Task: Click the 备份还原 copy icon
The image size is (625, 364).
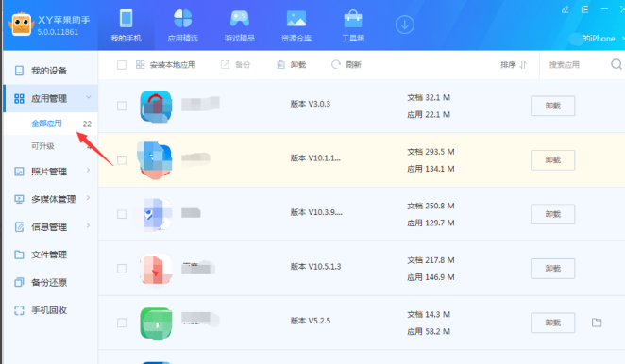Action: (x=19, y=282)
